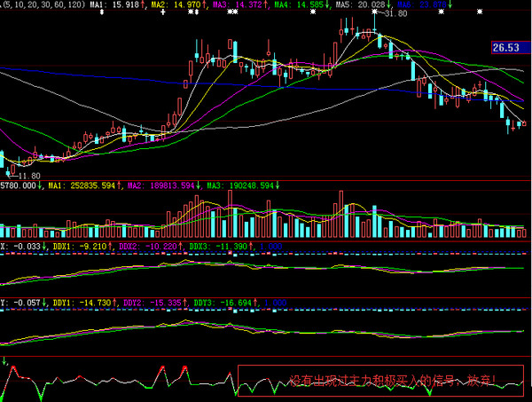Select the DDY1: -14.730 indicator label
Image resolution: width=532 pixels, height=402 pixels.
[x=85, y=303]
